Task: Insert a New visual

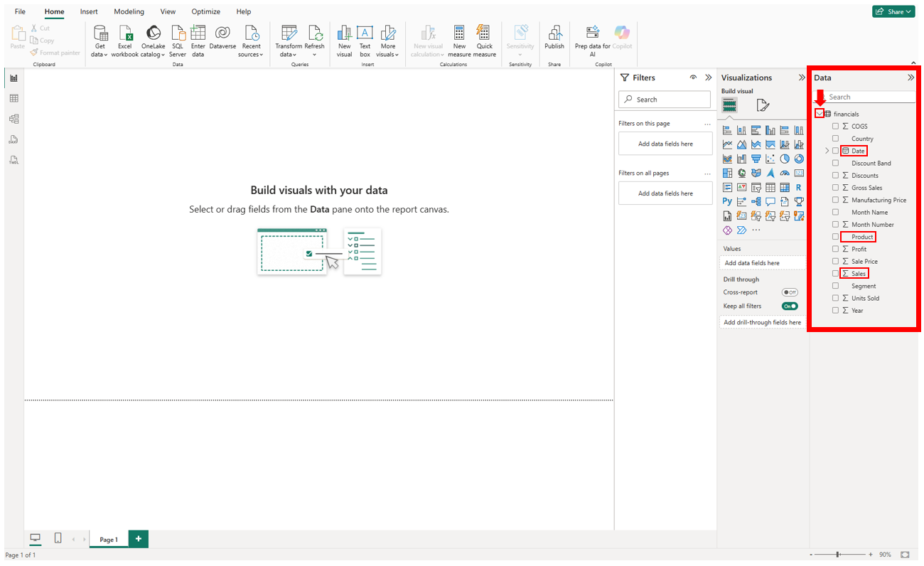Action: pos(344,41)
